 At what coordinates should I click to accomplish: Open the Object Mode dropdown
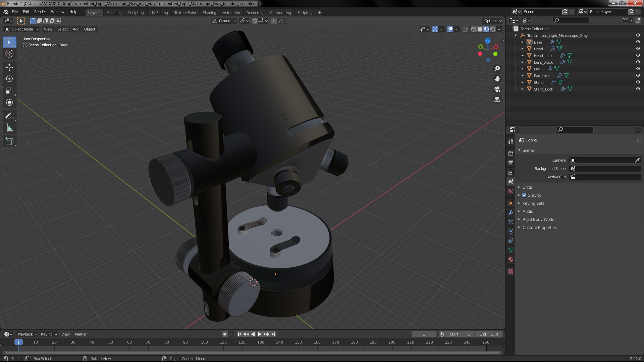[x=22, y=29]
